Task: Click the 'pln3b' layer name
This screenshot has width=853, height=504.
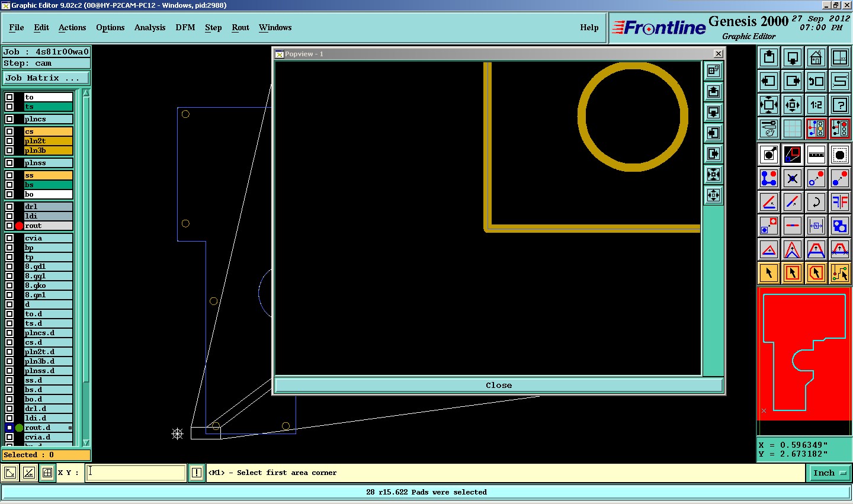Action: click(x=48, y=150)
